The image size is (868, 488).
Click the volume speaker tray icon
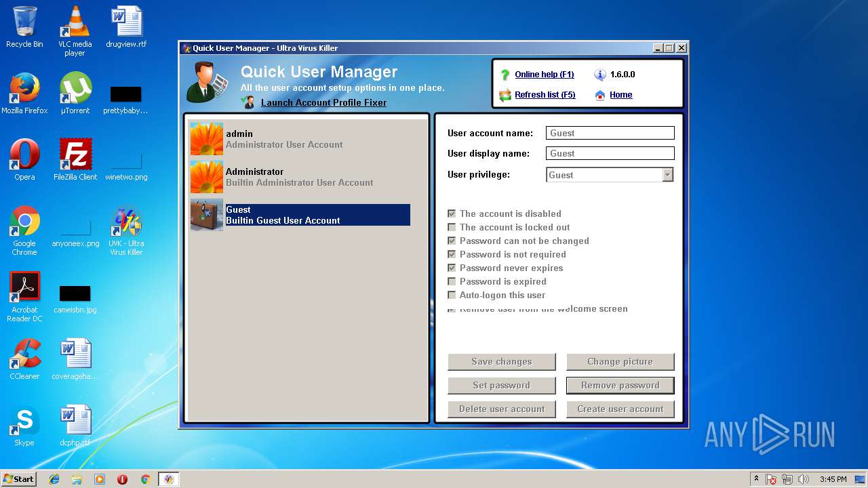click(x=804, y=479)
